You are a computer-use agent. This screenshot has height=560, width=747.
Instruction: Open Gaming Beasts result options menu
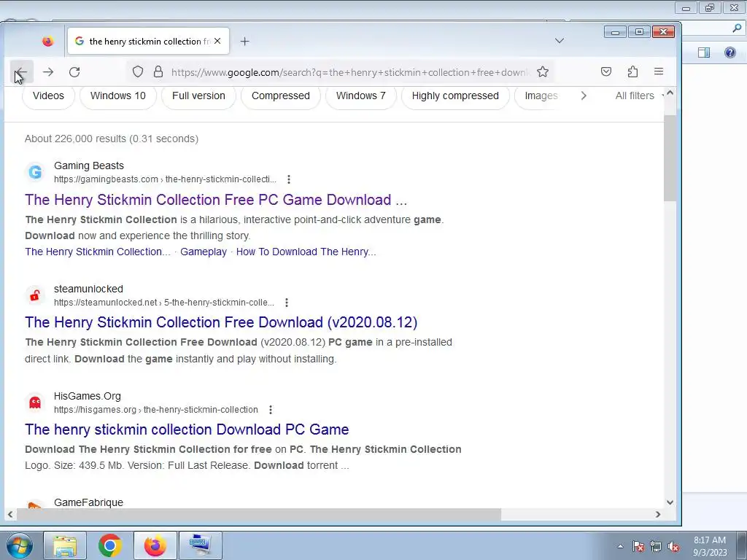click(289, 179)
